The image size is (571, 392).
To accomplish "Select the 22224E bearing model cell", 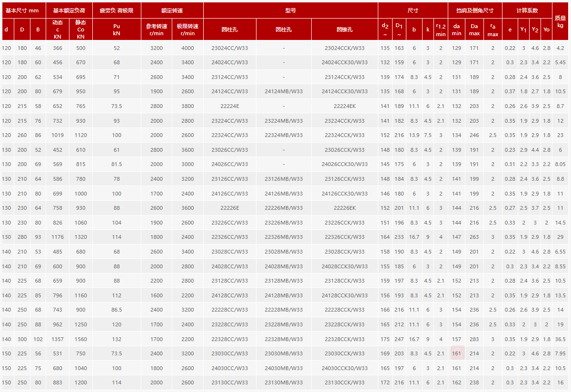I will 229,106.
